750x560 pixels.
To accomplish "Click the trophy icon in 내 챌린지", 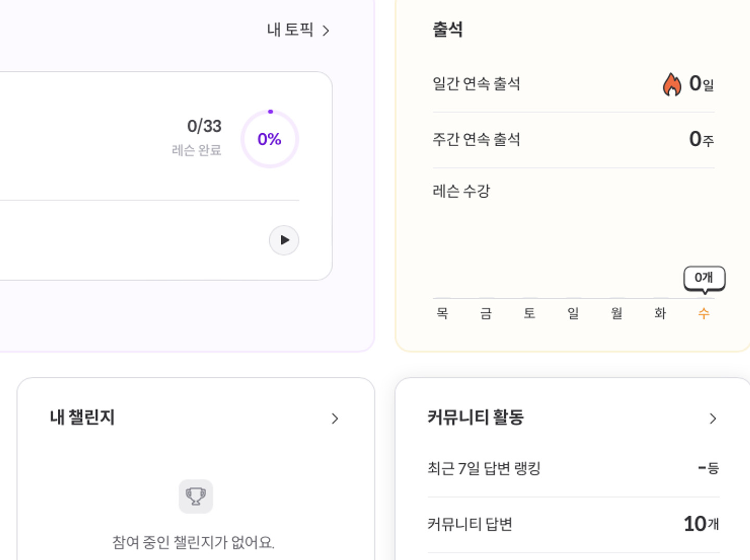I will coord(196,496).
